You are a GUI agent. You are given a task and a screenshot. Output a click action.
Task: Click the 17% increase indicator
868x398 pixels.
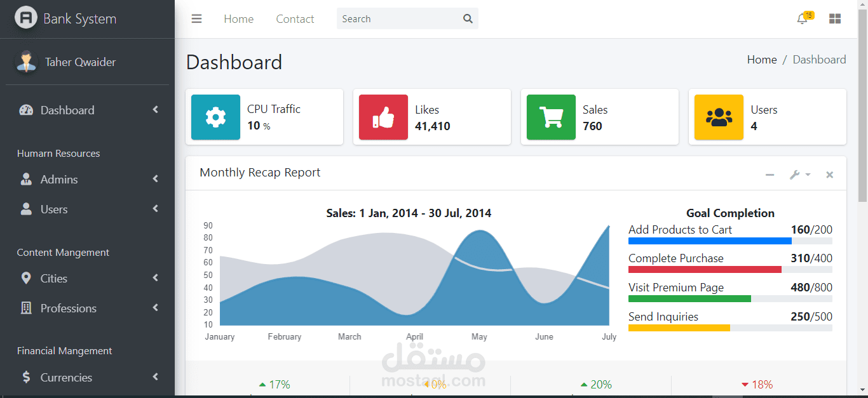(x=275, y=384)
